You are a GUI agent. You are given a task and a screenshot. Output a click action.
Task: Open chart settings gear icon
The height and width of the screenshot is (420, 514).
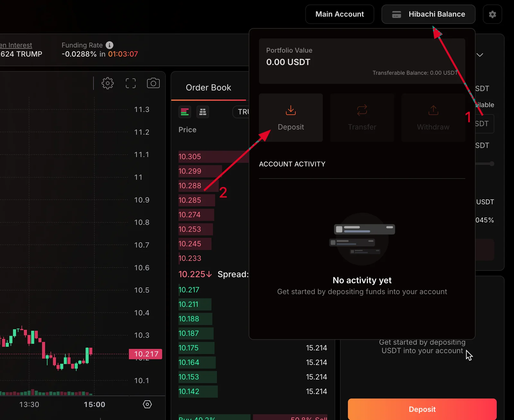tap(108, 83)
